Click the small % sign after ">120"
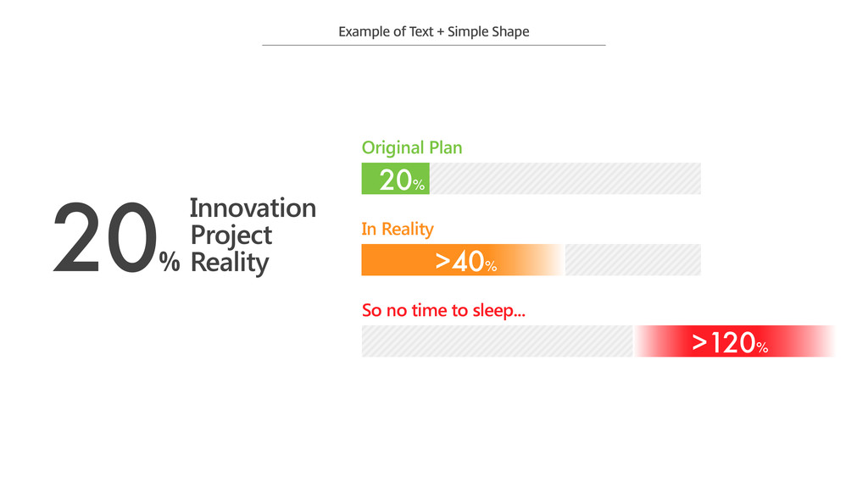 [762, 347]
